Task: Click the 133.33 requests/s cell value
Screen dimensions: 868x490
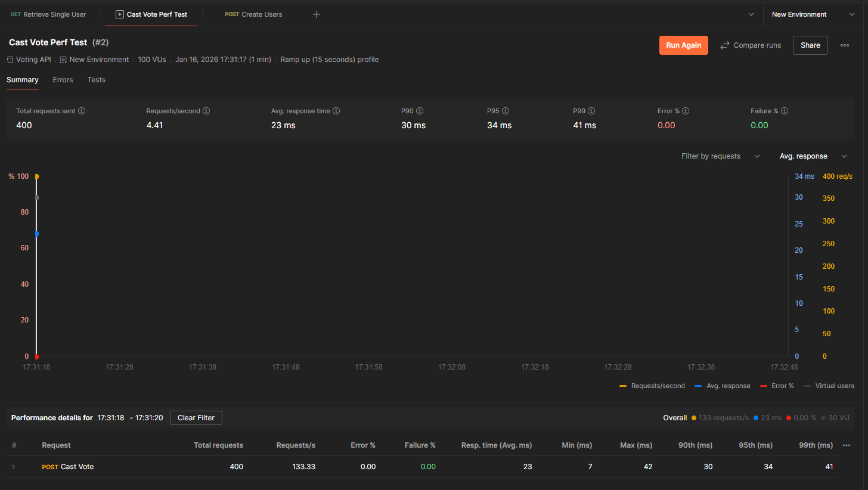Action: [x=303, y=467]
